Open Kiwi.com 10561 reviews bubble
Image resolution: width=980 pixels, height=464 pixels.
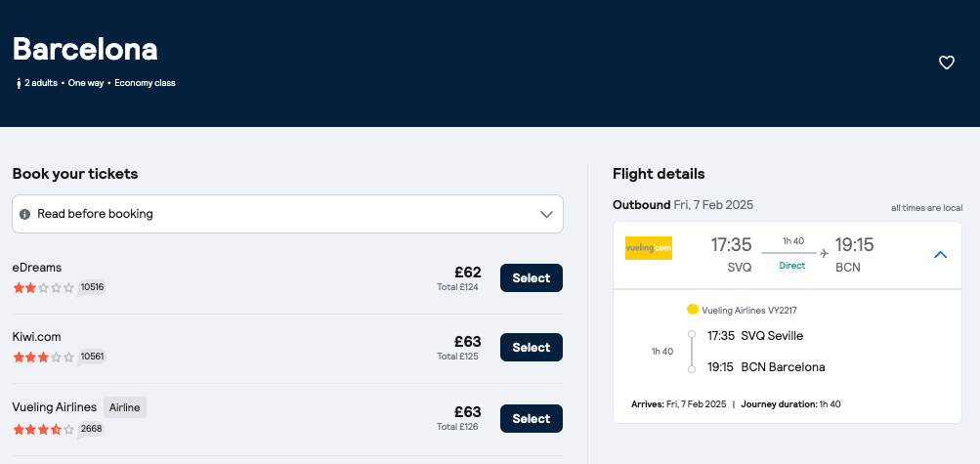92,358
